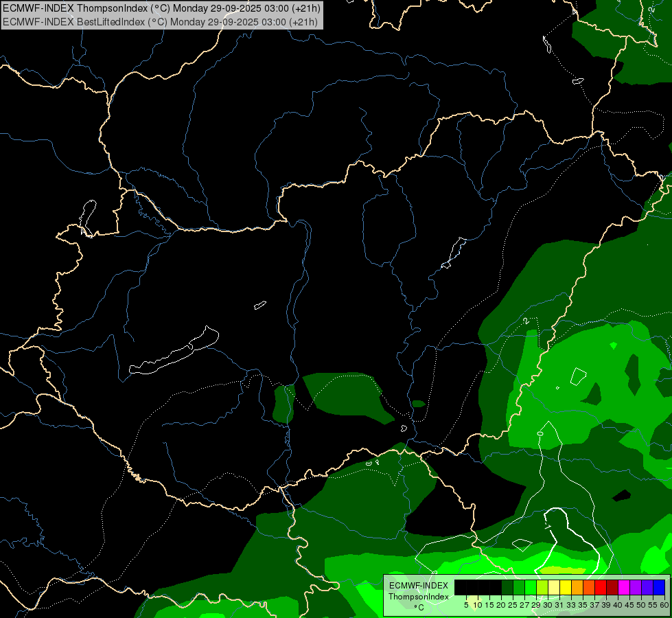Click legend tick value '55'

tap(653, 605)
